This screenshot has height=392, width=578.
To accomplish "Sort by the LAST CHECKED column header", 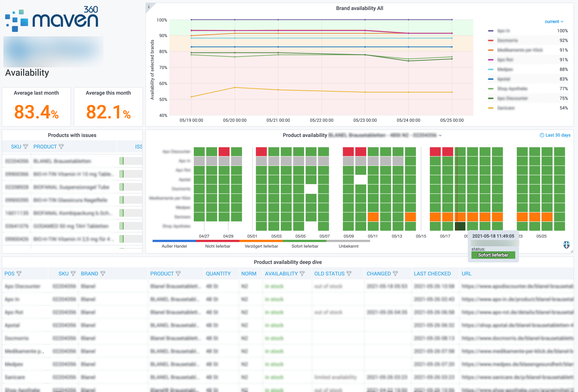I will coord(432,274).
